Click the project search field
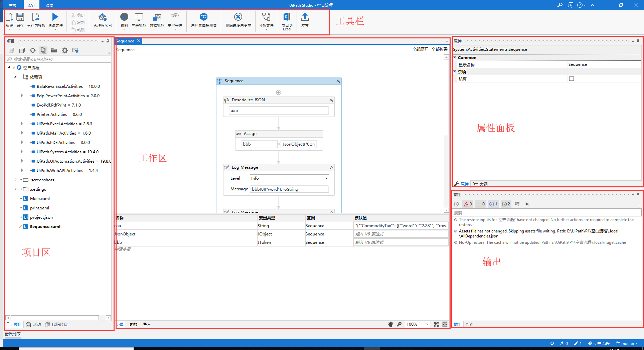 pos(59,59)
